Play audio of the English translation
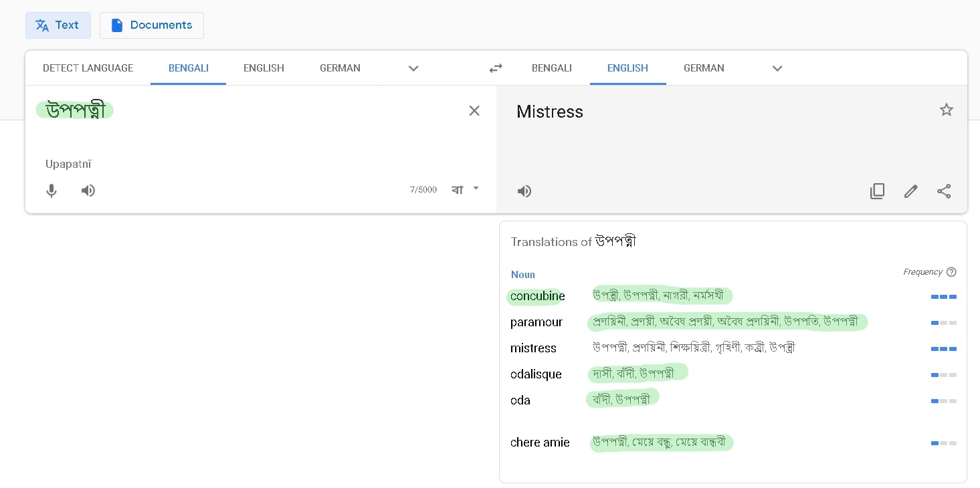 pyautogui.click(x=524, y=192)
